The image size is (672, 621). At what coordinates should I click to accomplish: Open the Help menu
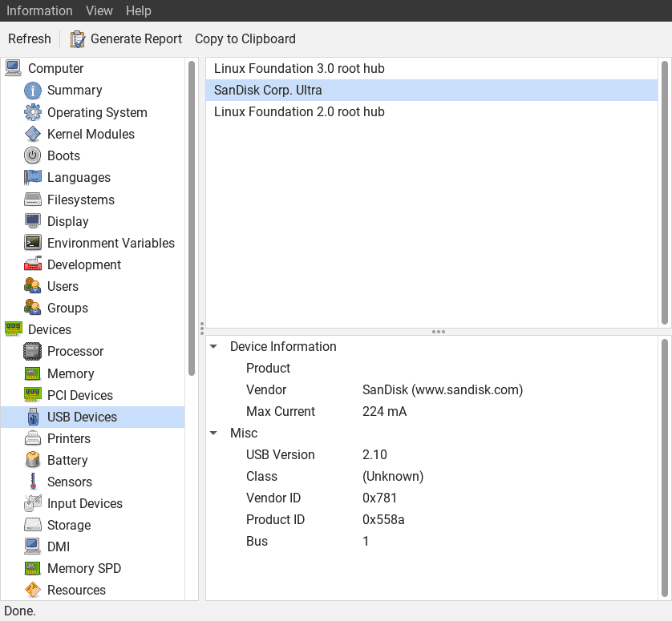click(x=139, y=10)
